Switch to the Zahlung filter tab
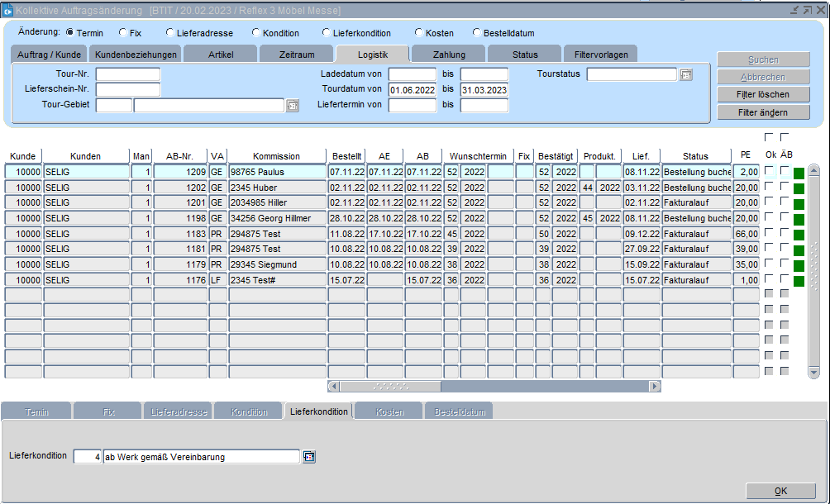The image size is (830, 504). (448, 55)
